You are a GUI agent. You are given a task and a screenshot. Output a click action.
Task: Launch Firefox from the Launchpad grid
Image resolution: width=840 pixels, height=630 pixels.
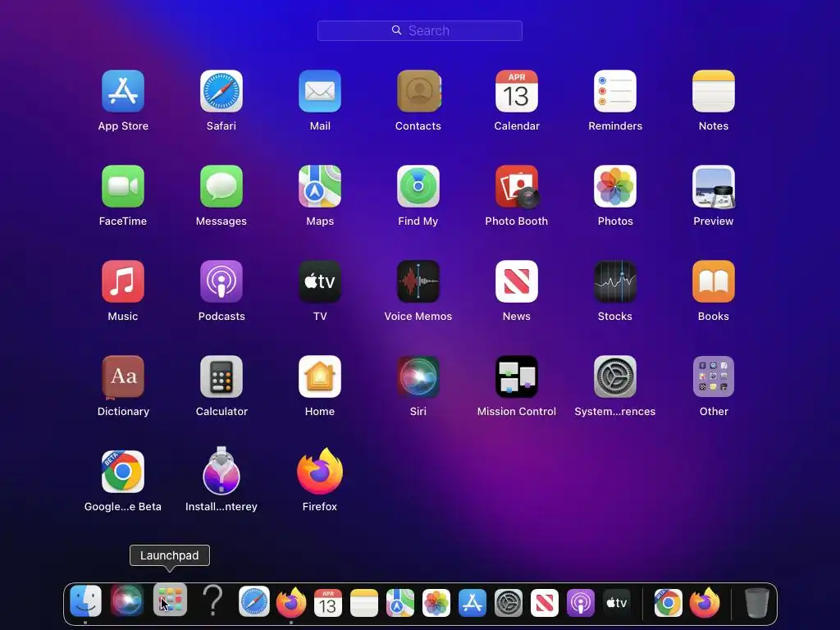[x=320, y=472]
